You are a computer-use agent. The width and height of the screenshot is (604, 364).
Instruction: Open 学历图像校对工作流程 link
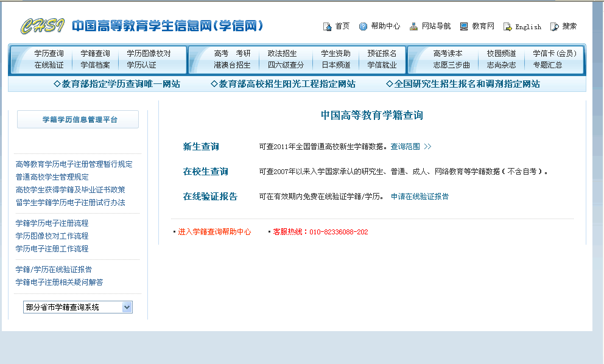point(52,236)
